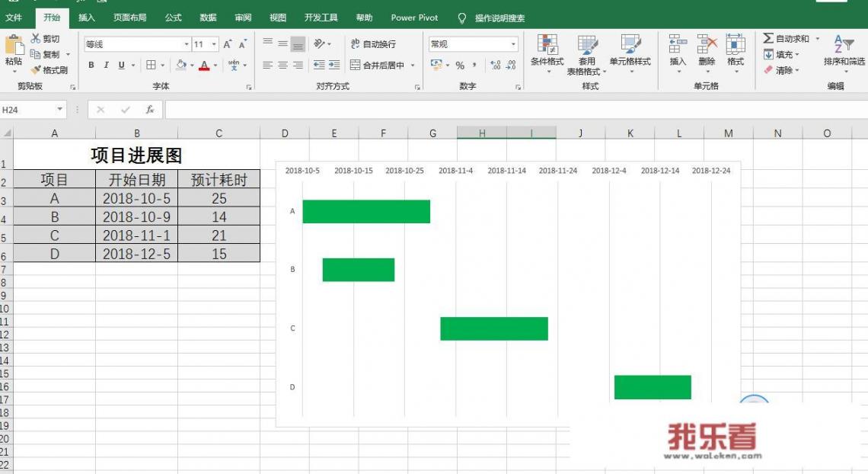Click the Paste clipboard icon

(14, 45)
